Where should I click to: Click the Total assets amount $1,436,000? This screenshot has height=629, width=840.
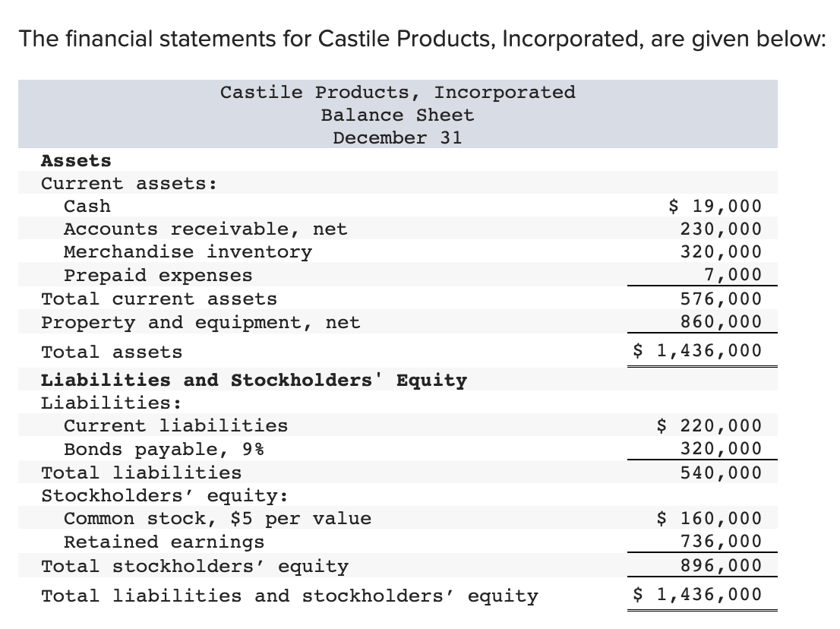[697, 351]
